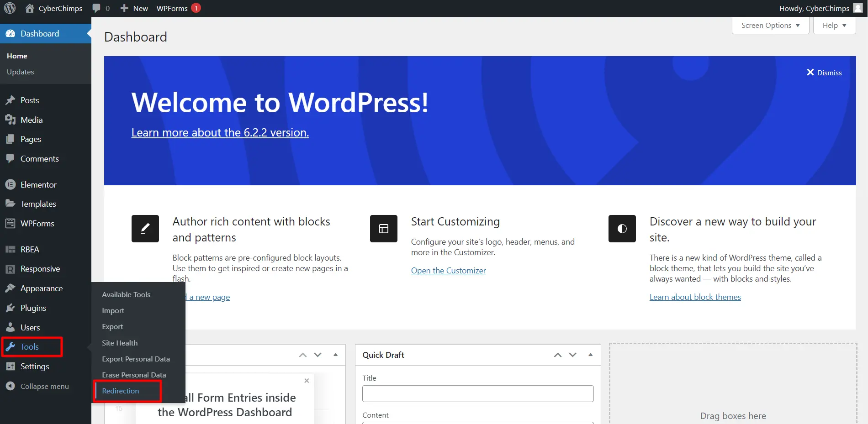Move Quick Draft widget down
The height and width of the screenshot is (424, 868).
click(573, 355)
